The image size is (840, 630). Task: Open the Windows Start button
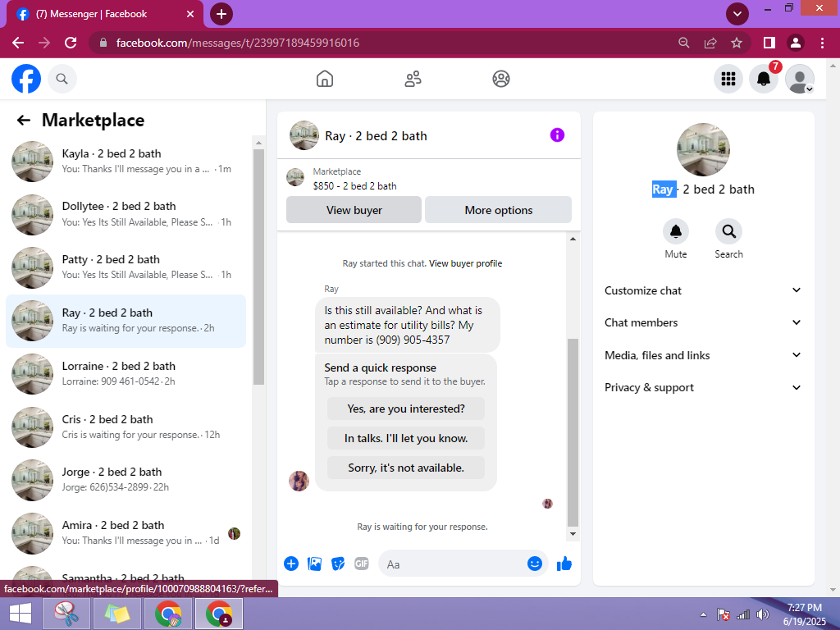pyautogui.click(x=21, y=614)
